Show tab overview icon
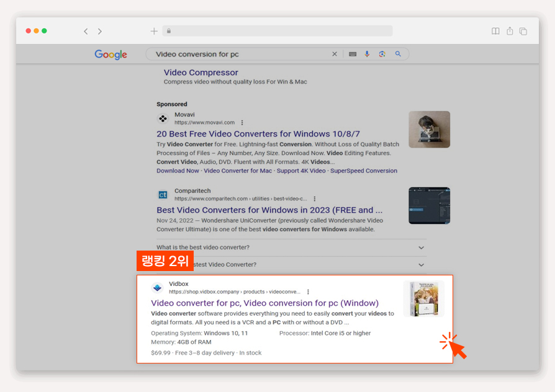The image size is (555, 392). (523, 32)
